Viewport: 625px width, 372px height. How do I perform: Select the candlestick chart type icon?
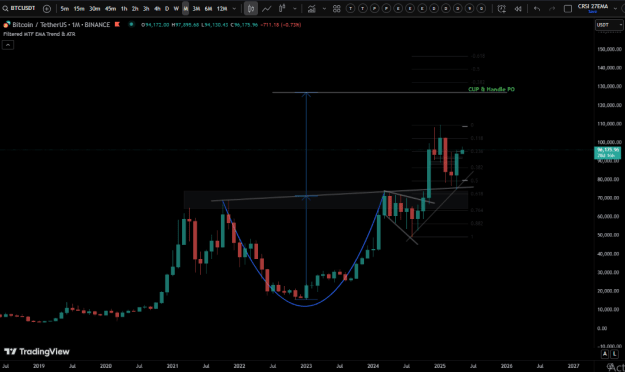tap(251, 8)
